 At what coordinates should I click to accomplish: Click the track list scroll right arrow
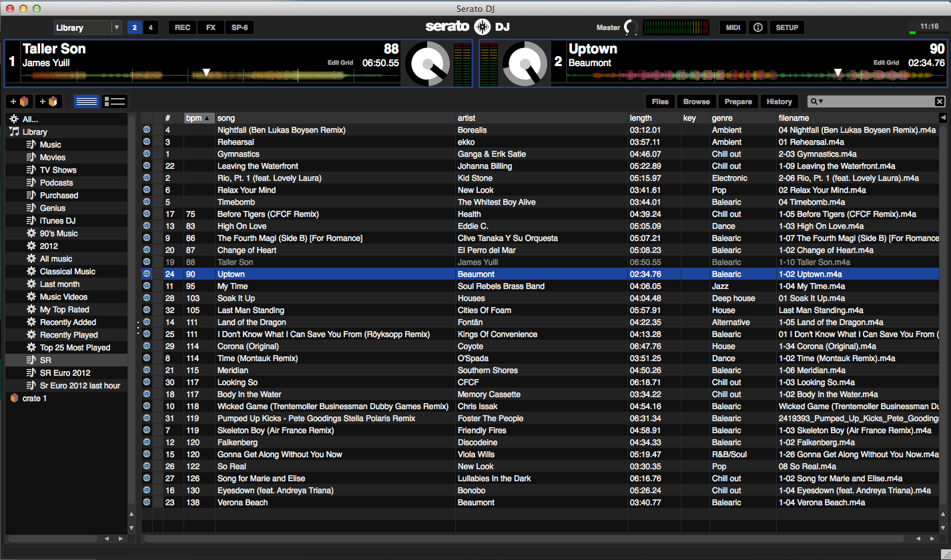[x=933, y=538]
